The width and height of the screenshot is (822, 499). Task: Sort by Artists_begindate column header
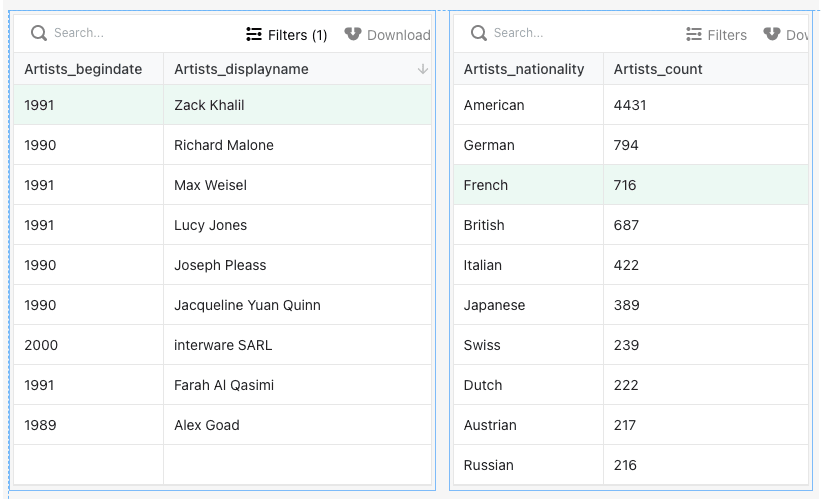(83, 69)
